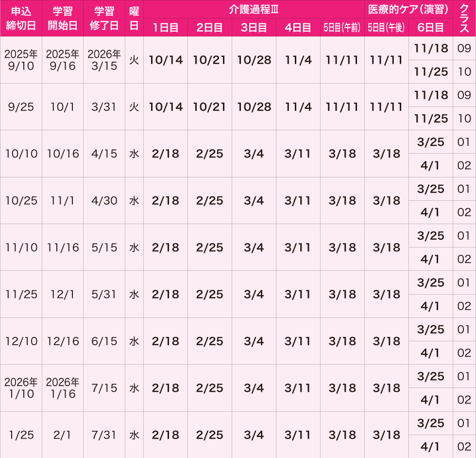Select the 4/30 completion date cell

tap(104, 201)
